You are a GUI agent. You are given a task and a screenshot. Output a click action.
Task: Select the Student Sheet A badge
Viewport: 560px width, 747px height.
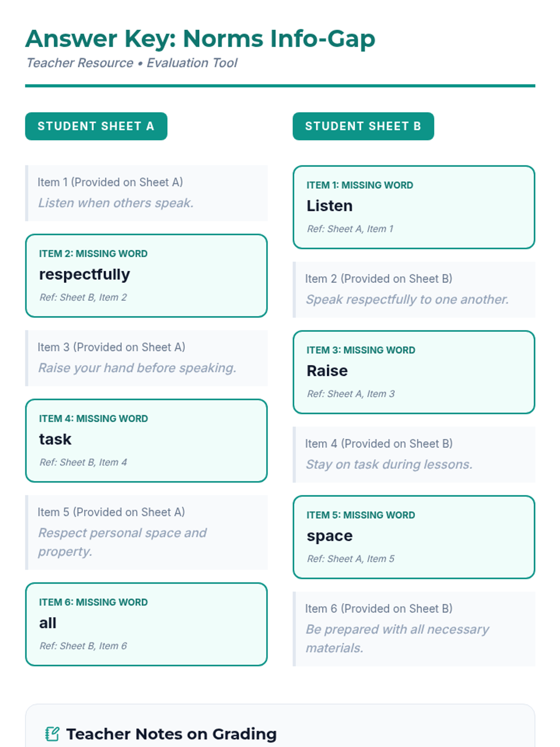pos(96,126)
